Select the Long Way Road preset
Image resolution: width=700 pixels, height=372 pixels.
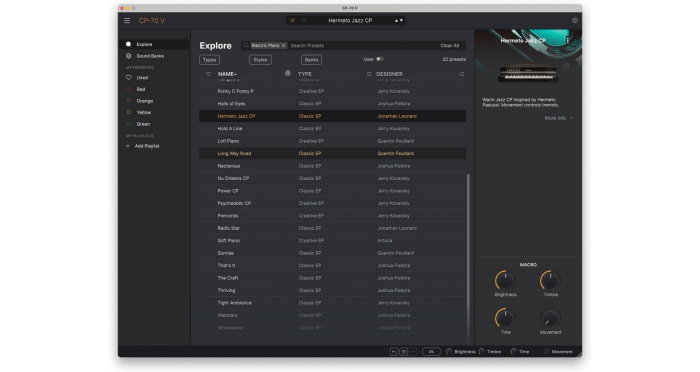coord(333,154)
